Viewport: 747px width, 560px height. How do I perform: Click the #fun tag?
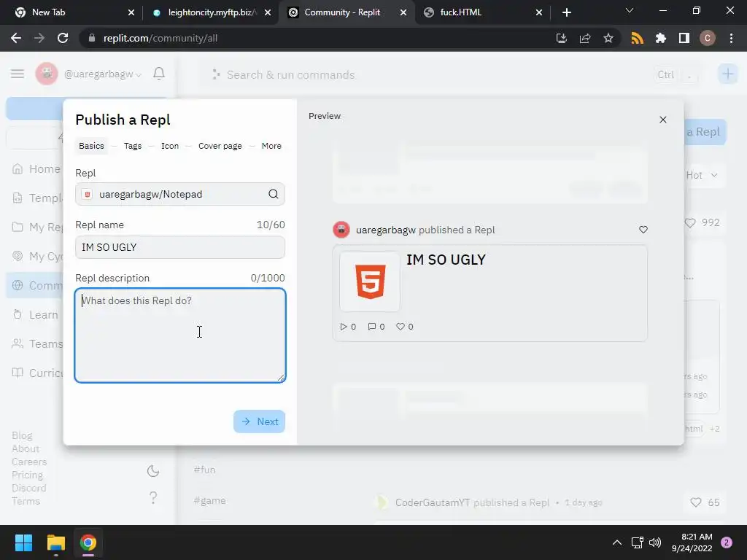[x=204, y=470]
